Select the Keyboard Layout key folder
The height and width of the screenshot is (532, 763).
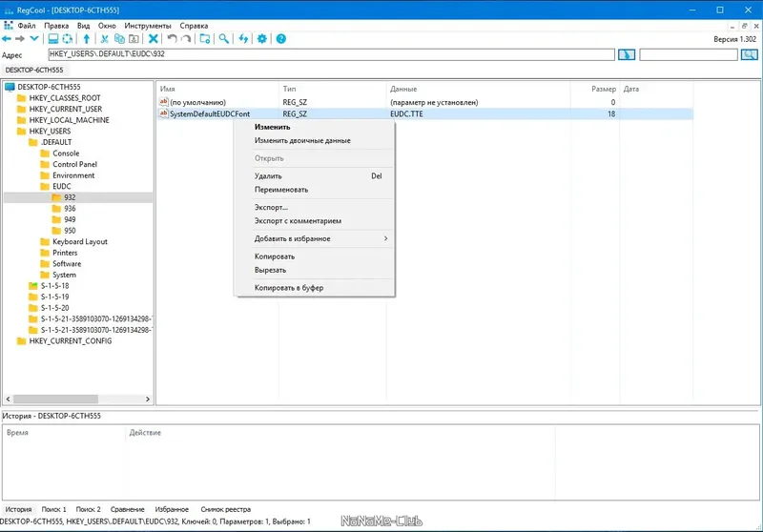coord(80,241)
